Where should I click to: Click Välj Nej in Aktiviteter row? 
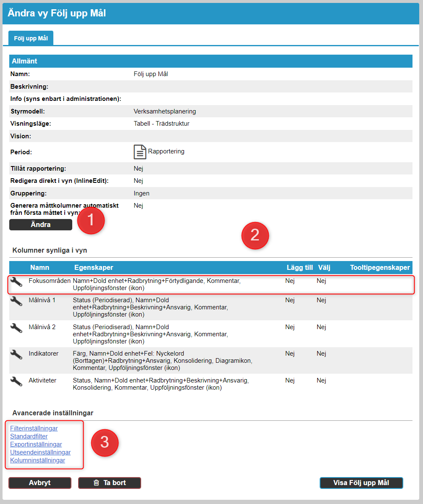click(321, 380)
